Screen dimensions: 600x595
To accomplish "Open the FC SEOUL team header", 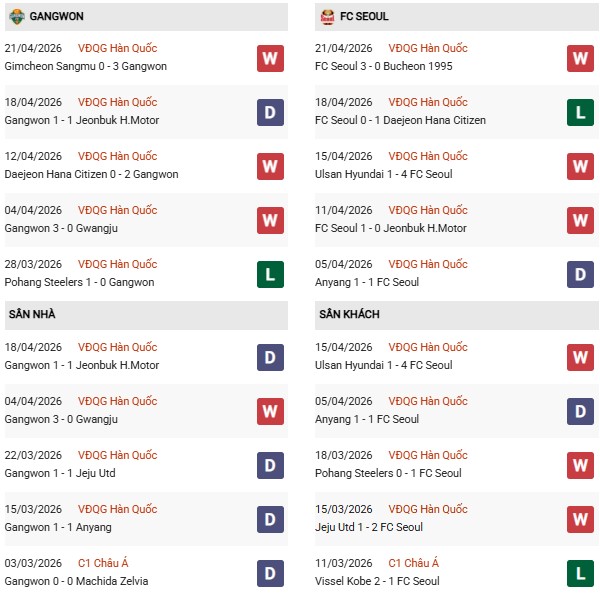I will pyautogui.click(x=365, y=17).
